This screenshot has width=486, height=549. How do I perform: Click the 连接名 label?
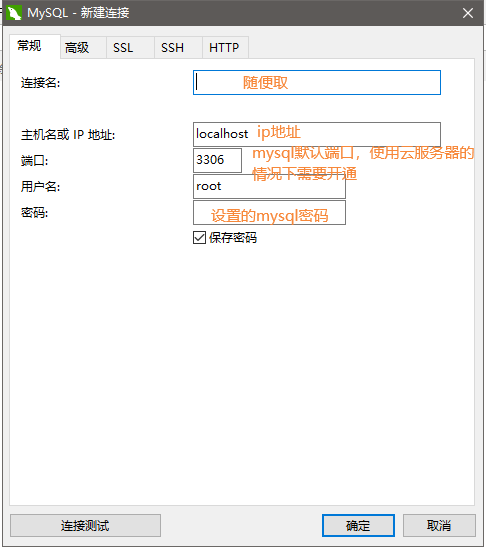pyautogui.click(x=41, y=83)
